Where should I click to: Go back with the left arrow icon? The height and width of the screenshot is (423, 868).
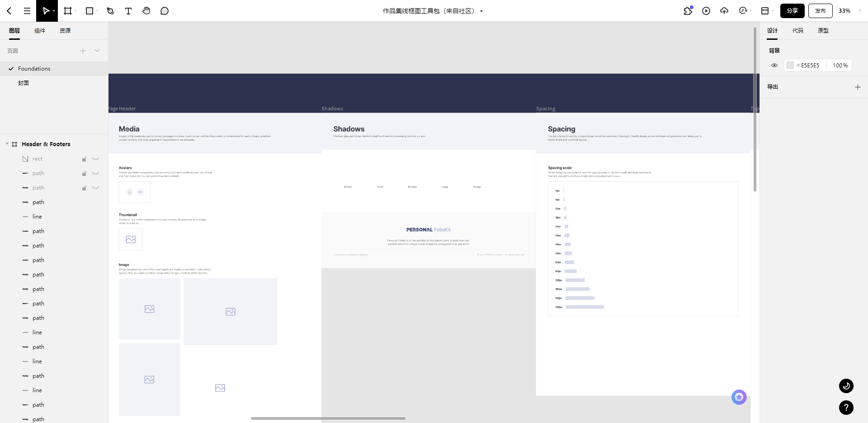9,11
